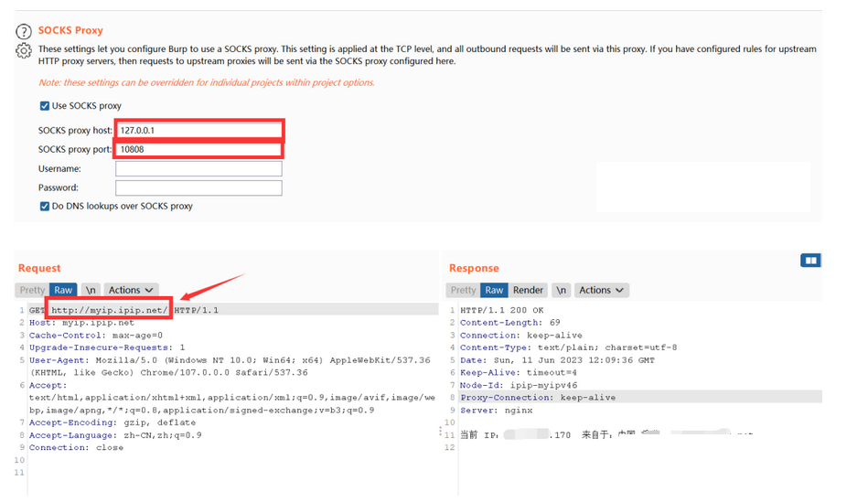Click the Connection: keep-alive response line
Screen dimensions: 868x502
[x=521, y=336]
